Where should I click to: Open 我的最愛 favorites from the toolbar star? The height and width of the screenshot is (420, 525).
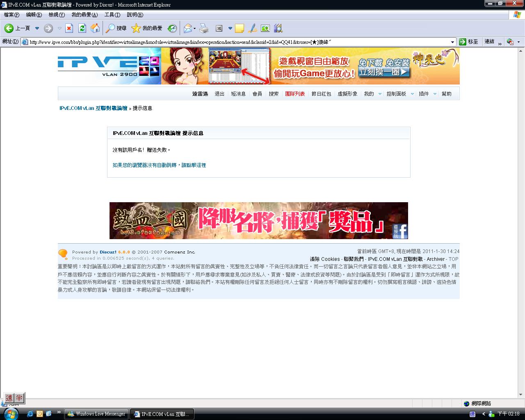[x=147, y=28]
